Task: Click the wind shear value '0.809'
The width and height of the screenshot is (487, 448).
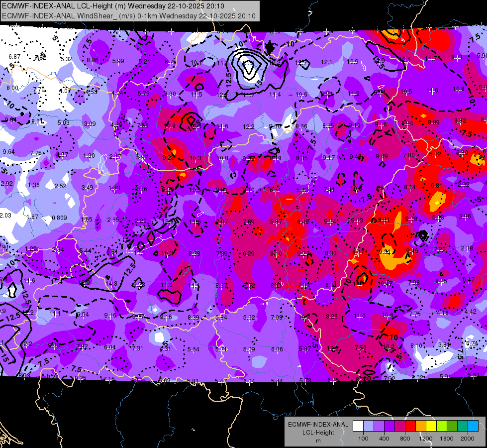Action: pyautogui.click(x=59, y=218)
